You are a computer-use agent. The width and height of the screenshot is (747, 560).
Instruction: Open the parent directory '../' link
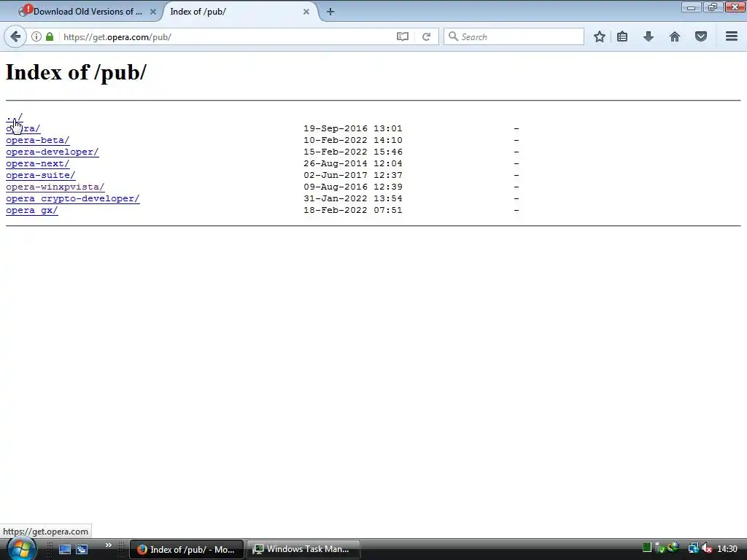(15, 117)
